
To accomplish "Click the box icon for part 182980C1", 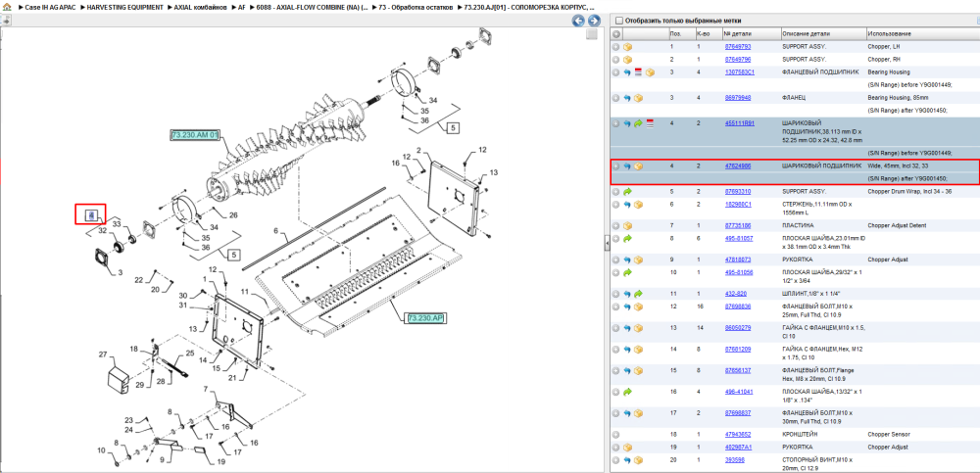I will pyautogui.click(x=638, y=205).
